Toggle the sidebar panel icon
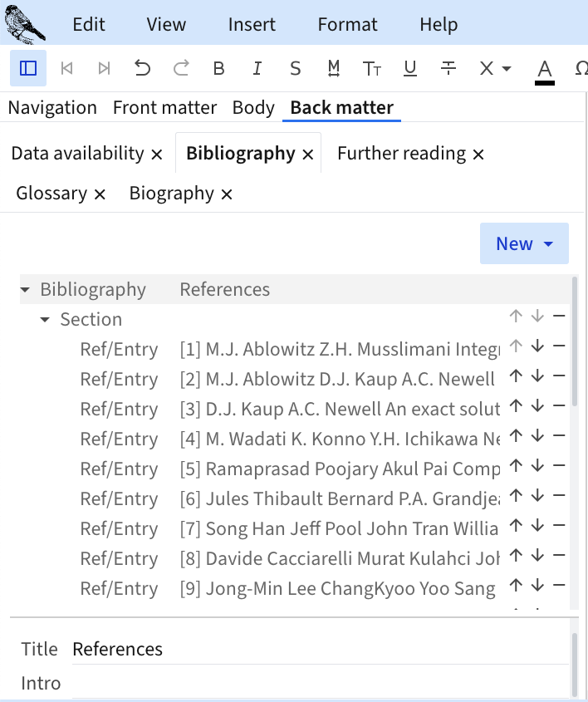Screen dimensions: 588x702 pyautogui.click(x=28, y=68)
